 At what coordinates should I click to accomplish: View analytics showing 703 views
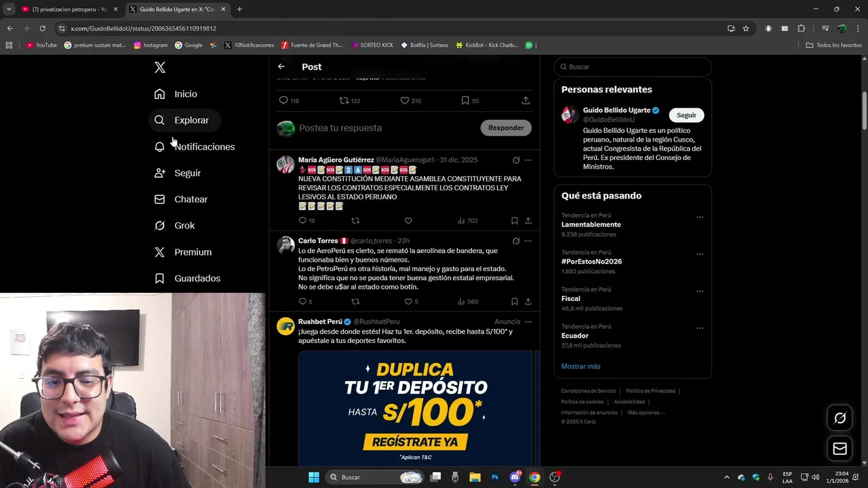click(x=467, y=221)
